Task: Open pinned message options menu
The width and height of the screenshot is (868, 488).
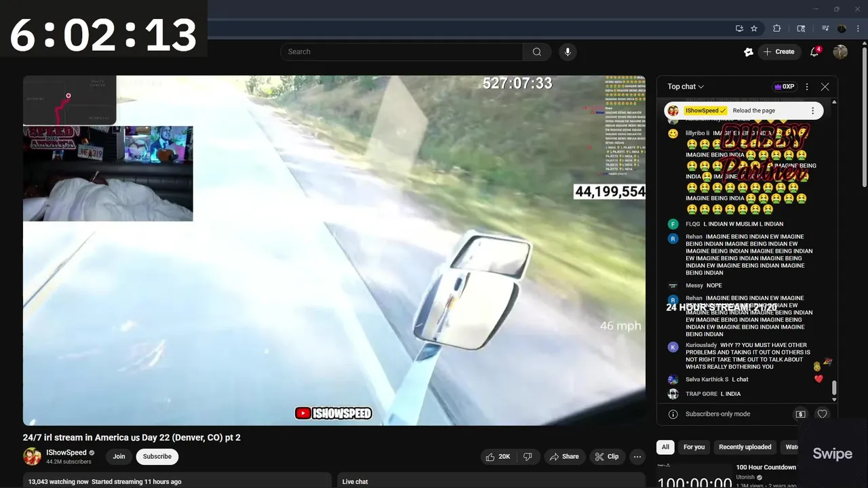Action: point(812,110)
